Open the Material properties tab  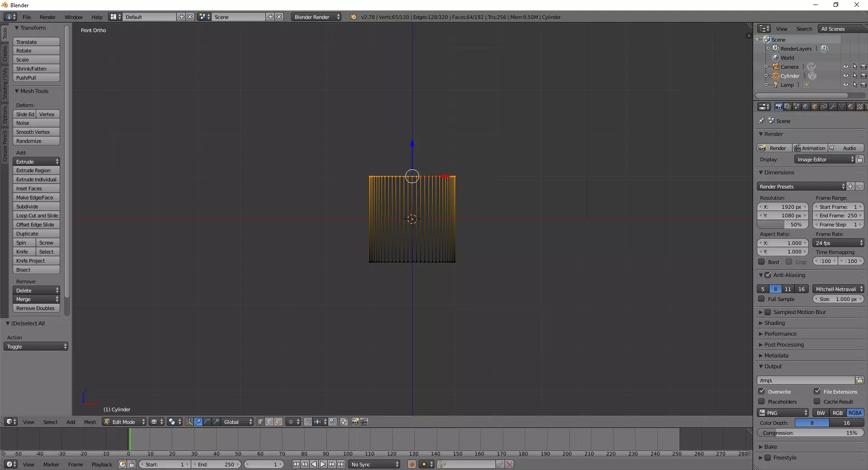pos(851,107)
